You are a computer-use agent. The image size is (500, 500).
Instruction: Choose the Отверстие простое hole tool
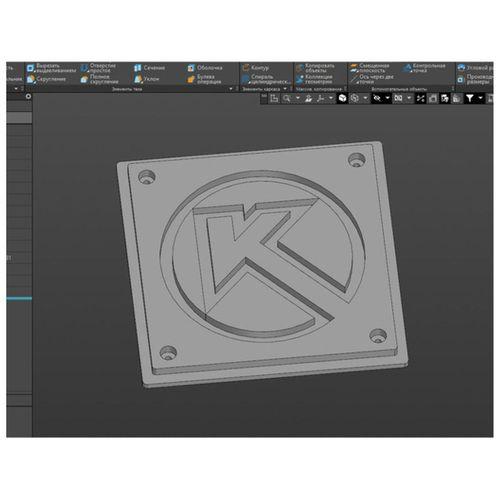(98, 68)
